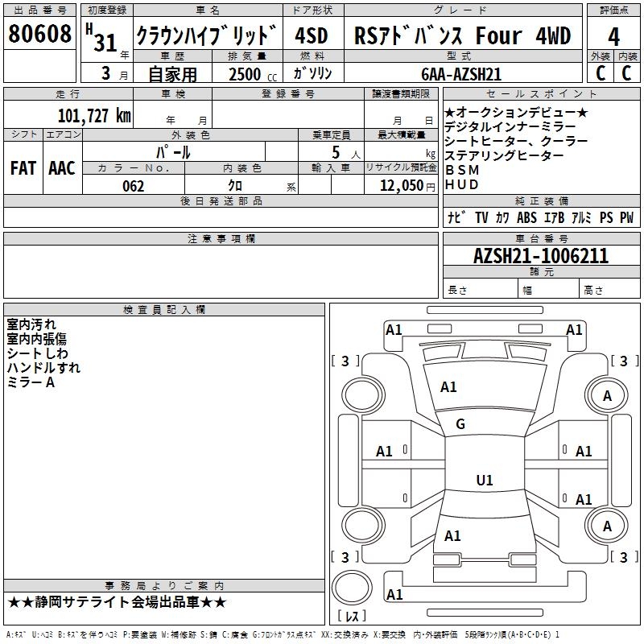644x644 pixels.
Task: Click the lower right wheel marked A
Action: (x=607, y=526)
